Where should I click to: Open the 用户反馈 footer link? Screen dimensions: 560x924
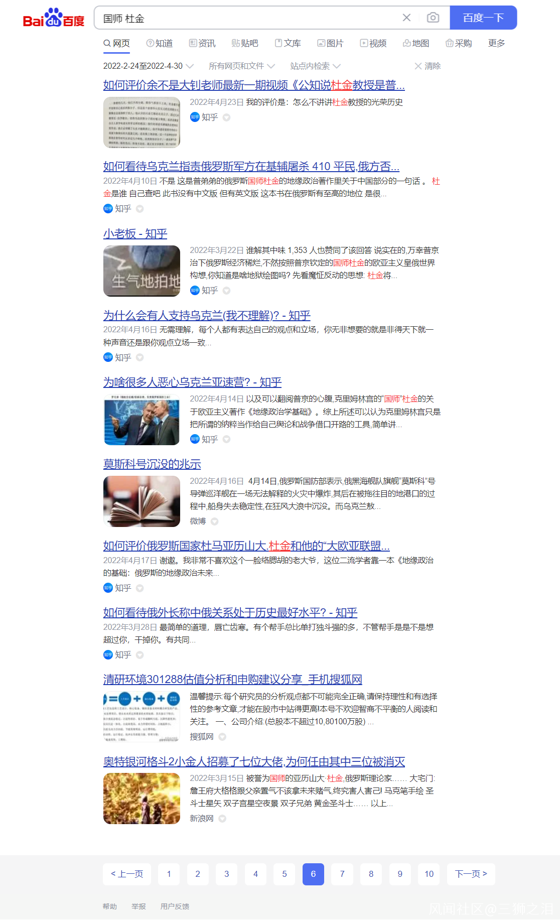coord(175,906)
